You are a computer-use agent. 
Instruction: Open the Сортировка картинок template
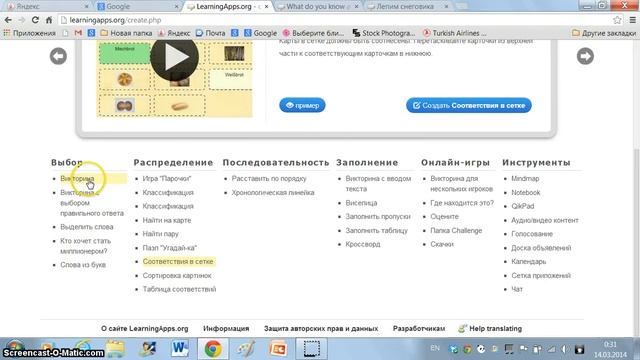click(x=177, y=276)
